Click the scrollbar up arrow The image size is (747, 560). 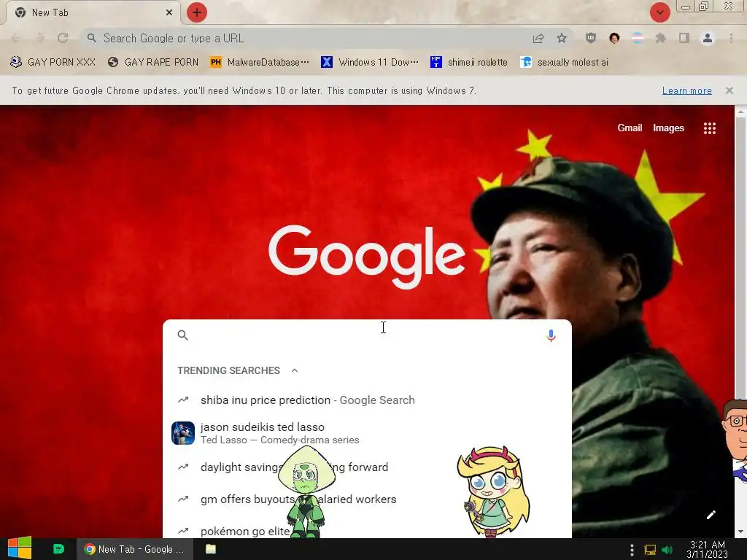(x=740, y=112)
